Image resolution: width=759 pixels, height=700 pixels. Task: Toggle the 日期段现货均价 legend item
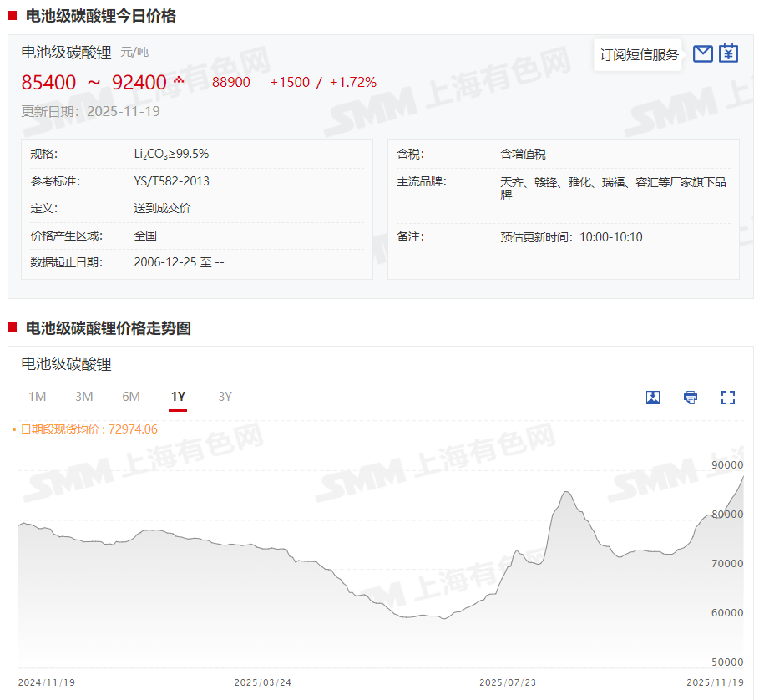[84, 429]
